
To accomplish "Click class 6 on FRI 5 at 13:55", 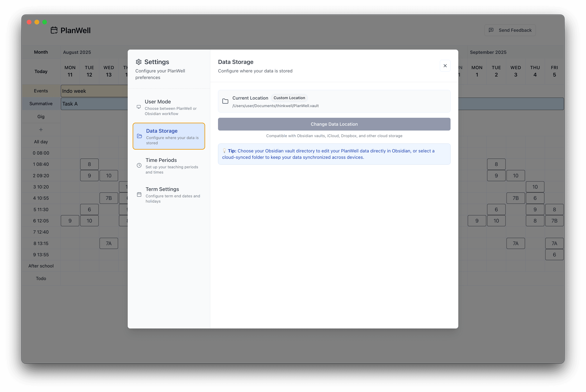I will click(554, 254).
